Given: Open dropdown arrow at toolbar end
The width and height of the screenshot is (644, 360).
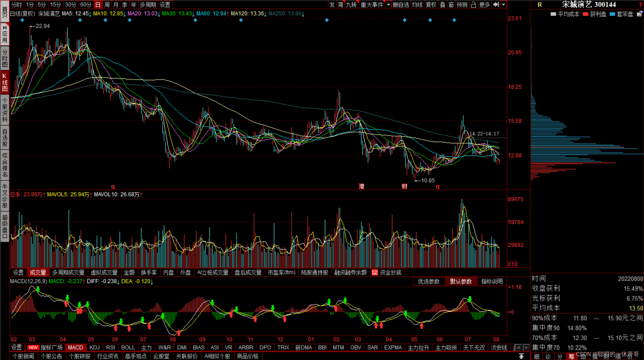Looking at the screenshot, I should (503, 4).
